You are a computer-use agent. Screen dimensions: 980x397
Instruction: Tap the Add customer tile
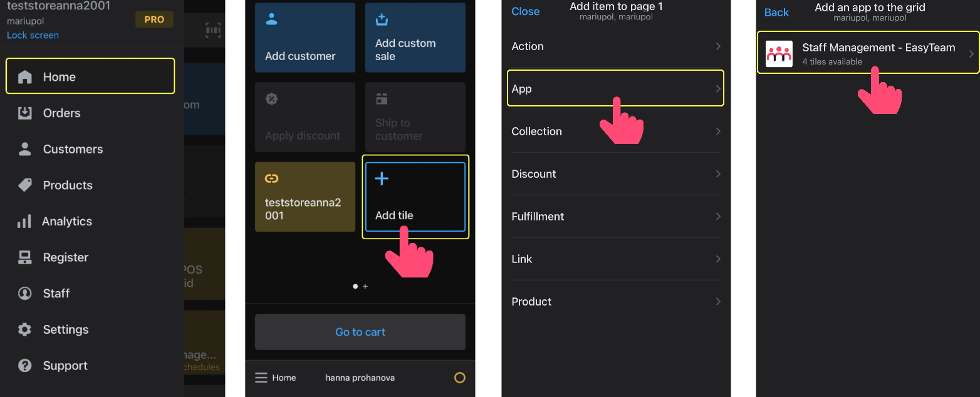click(x=305, y=38)
